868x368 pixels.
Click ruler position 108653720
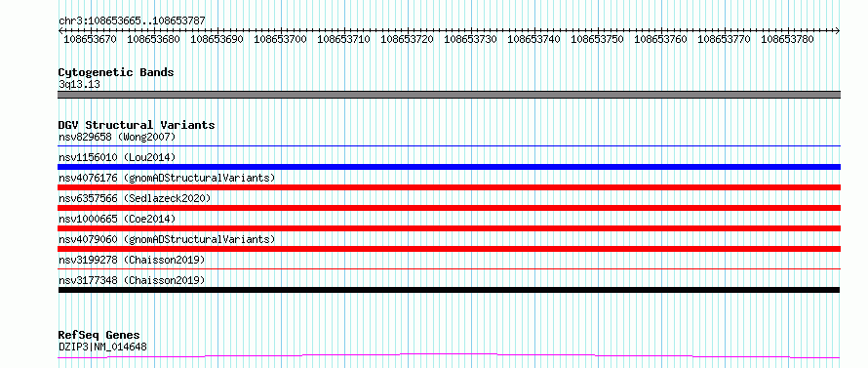point(407,39)
